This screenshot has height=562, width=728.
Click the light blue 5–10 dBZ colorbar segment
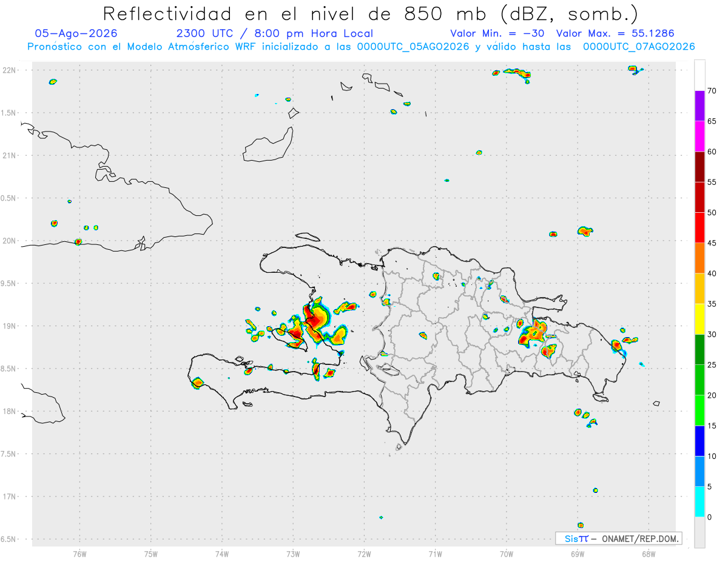pyautogui.click(x=699, y=472)
